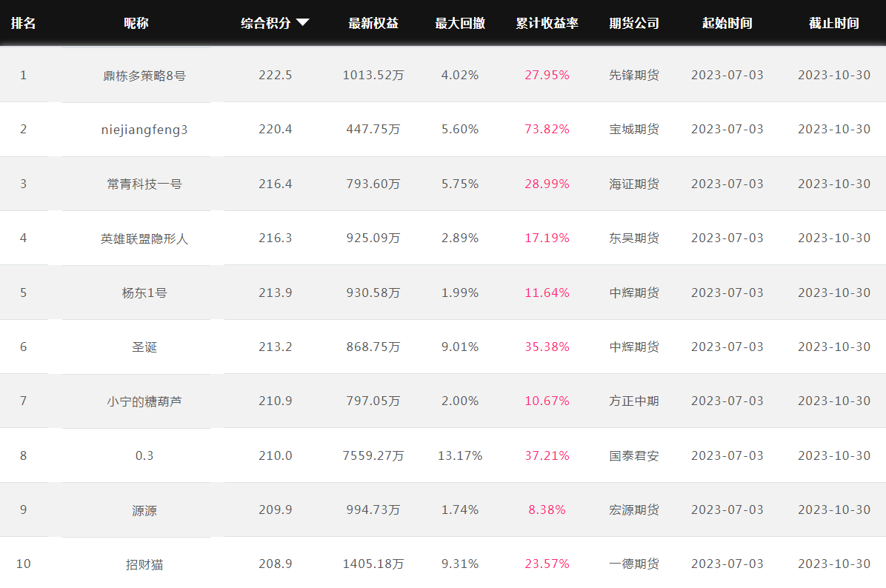
Task: Click the score 213.9
Action: coord(275,293)
